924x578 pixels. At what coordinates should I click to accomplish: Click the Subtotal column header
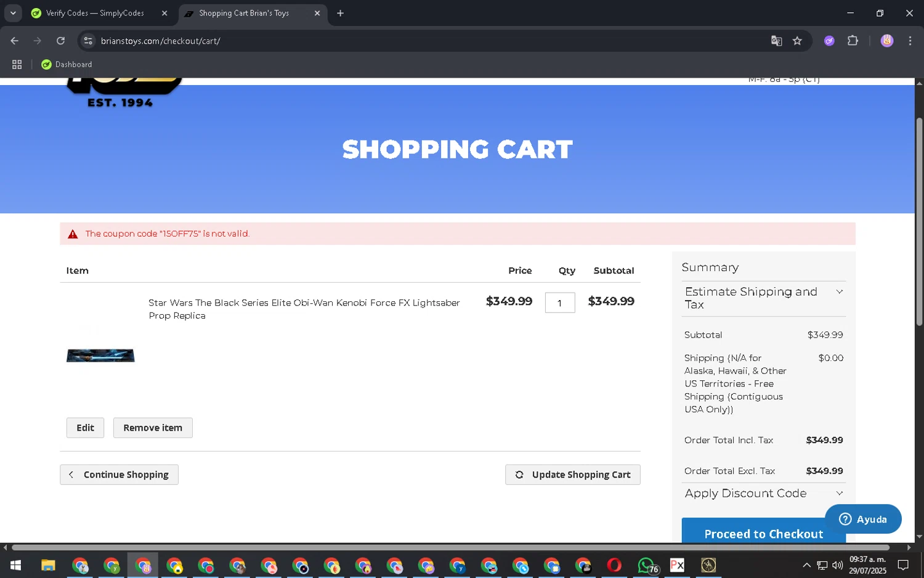(614, 271)
